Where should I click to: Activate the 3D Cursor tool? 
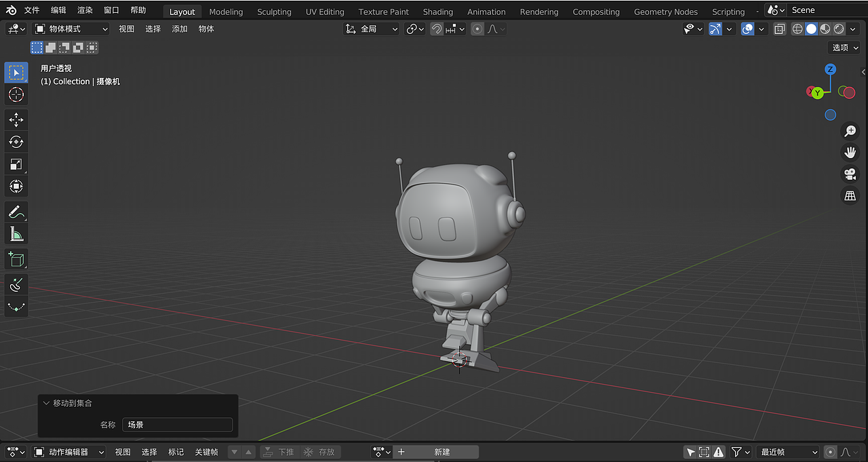16,95
